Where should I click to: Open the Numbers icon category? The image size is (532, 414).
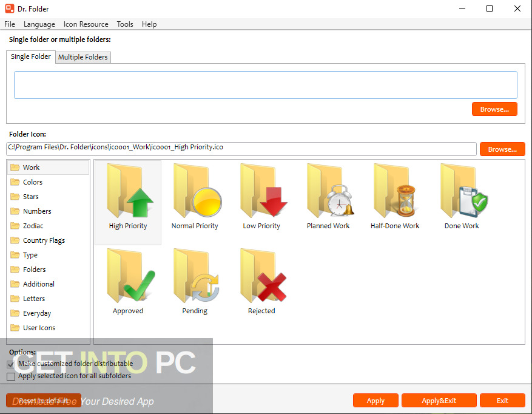tap(48, 211)
